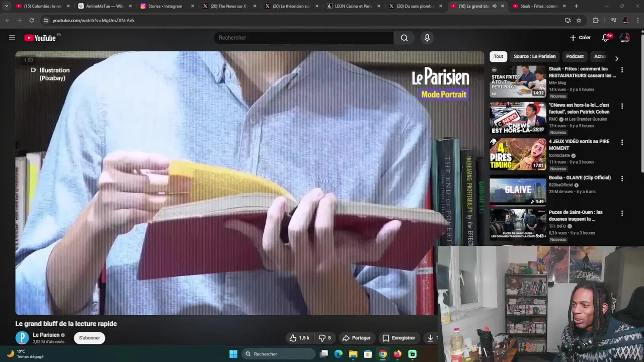Screen dimensions: 644x362
Task: Open Windows Start menu
Action: 233,354
